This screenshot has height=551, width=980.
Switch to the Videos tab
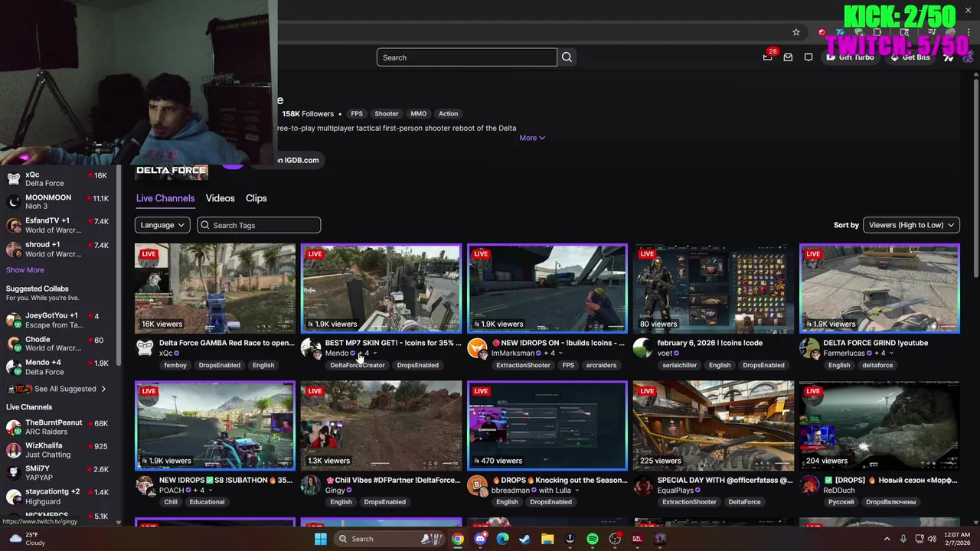click(x=220, y=198)
